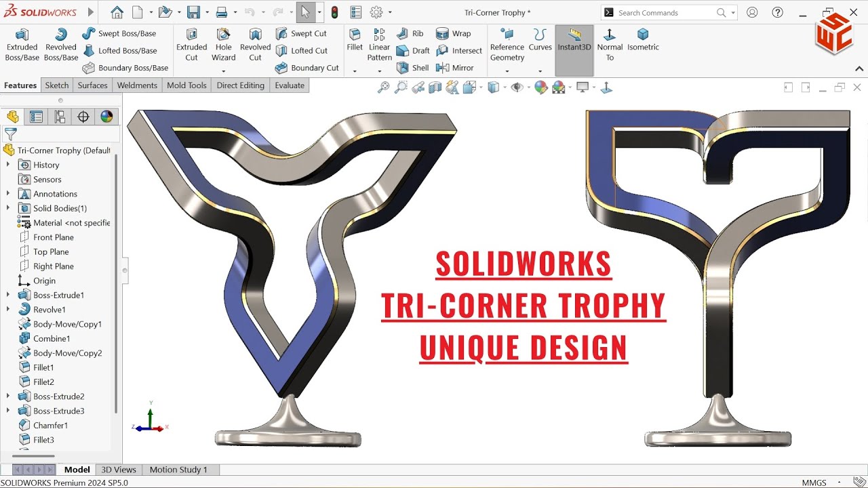
Task: Open the Fillet dropdown arrow
Action: pyautogui.click(x=355, y=71)
